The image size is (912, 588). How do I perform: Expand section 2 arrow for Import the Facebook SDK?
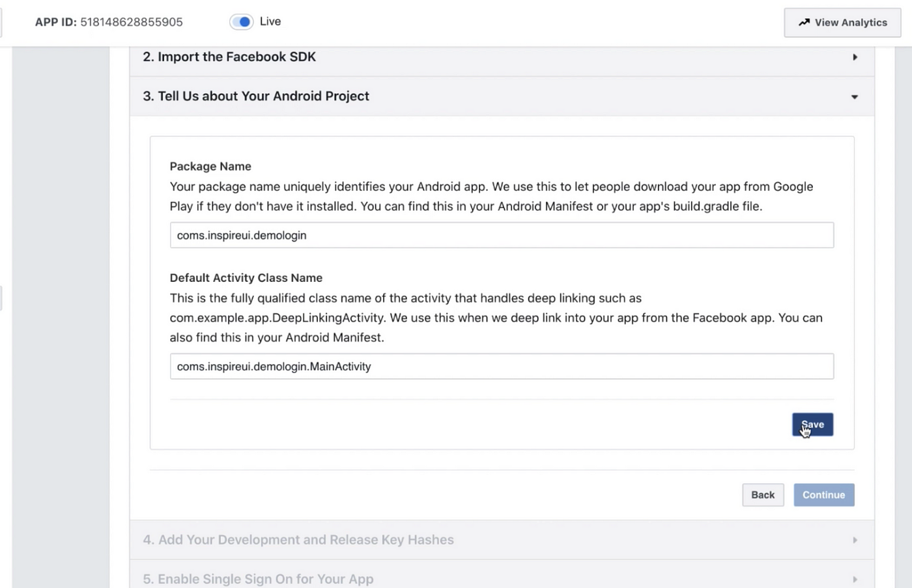pyautogui.click(x=855, y=57)
